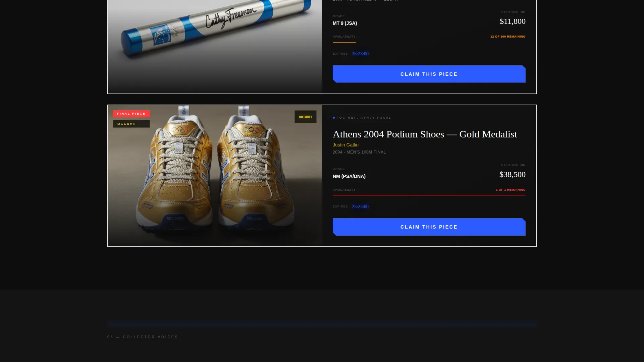Click the FINAL PIECE red badge

[x=131, y=114]
